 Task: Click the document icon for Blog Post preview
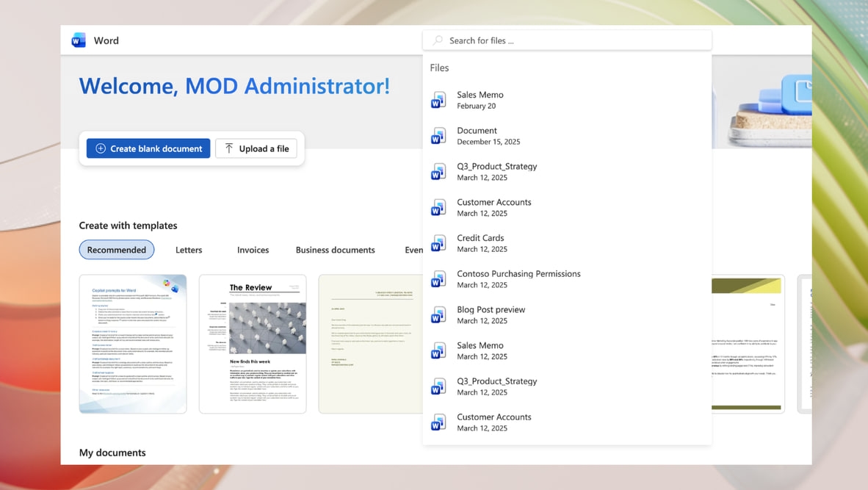[438, 314]
